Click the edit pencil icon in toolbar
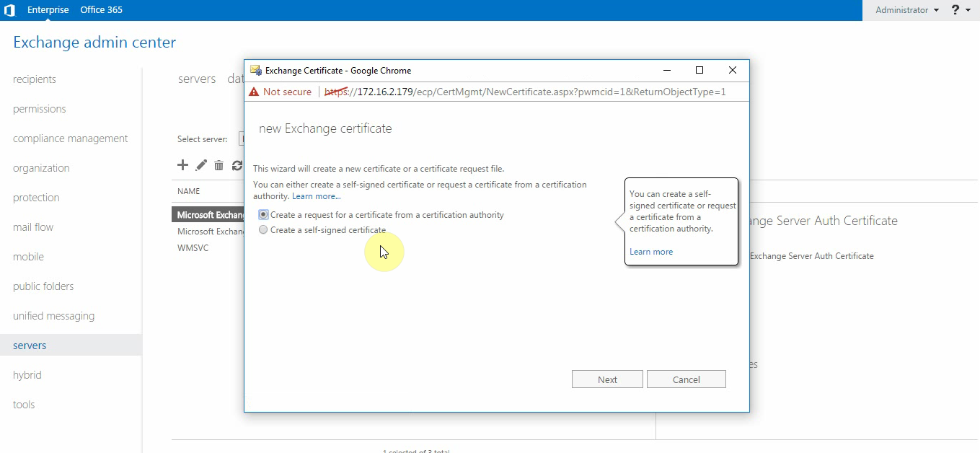The width and height of the screenshot is (980, 453). click(201, 165)
